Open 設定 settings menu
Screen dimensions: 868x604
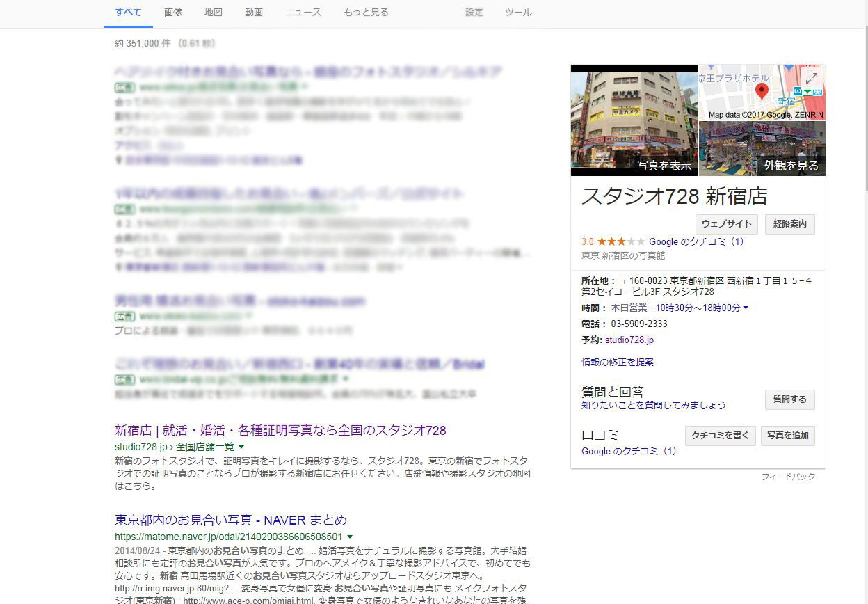tap(474, 13)
